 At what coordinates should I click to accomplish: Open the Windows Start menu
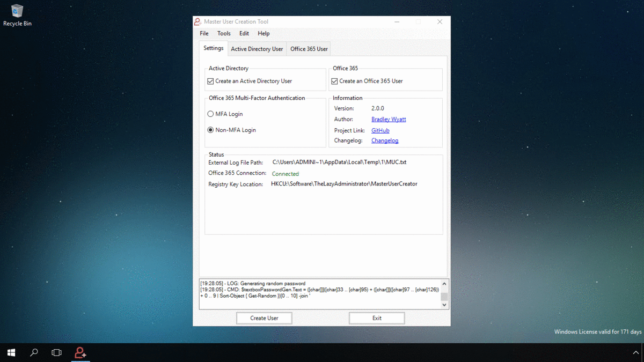pyautogui.click(x=11, y=352)
